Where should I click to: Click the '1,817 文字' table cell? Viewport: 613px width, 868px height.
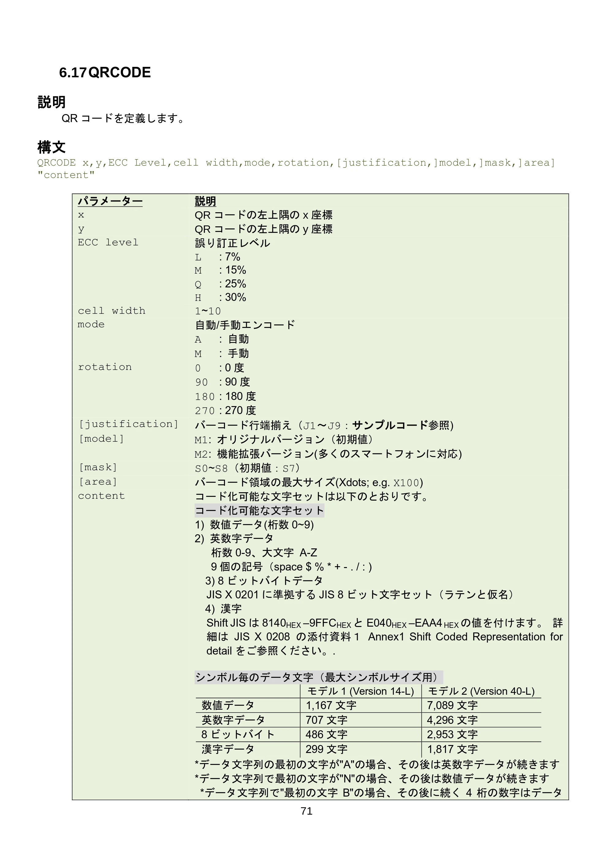tap(452, 749)
